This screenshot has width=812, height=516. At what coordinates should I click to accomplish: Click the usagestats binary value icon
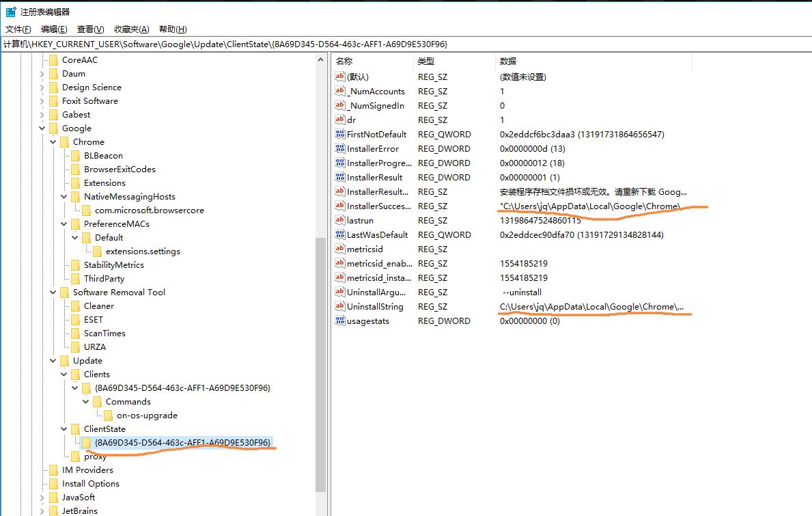pos(340,321)
